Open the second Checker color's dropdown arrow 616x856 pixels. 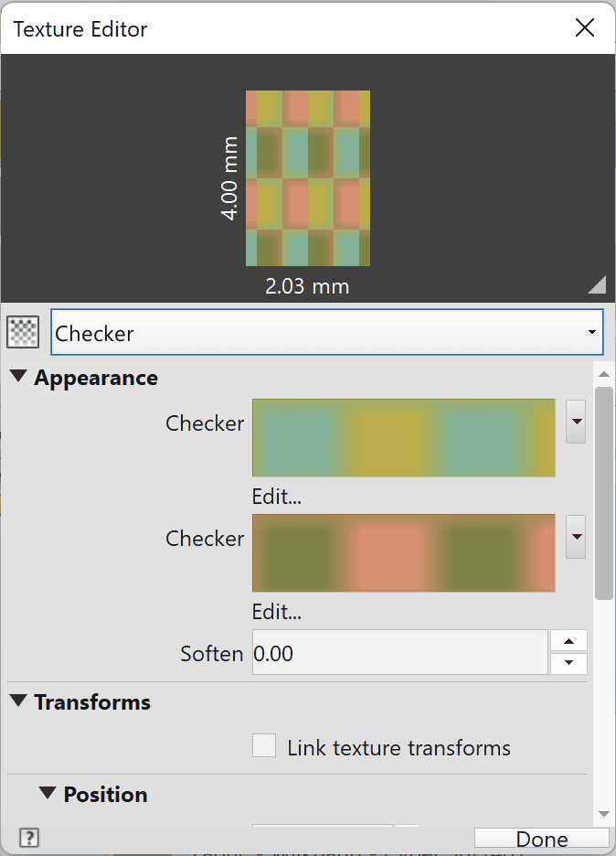576,538
